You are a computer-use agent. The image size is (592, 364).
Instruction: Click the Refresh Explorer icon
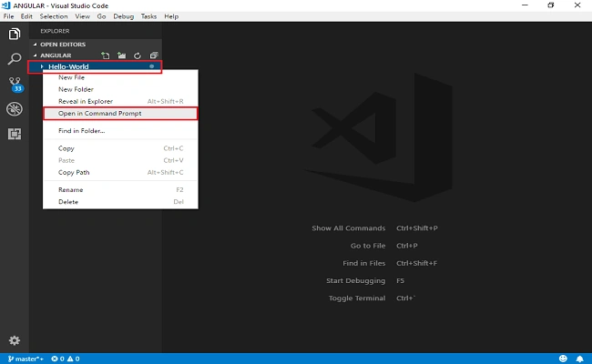tap(138, 56)
